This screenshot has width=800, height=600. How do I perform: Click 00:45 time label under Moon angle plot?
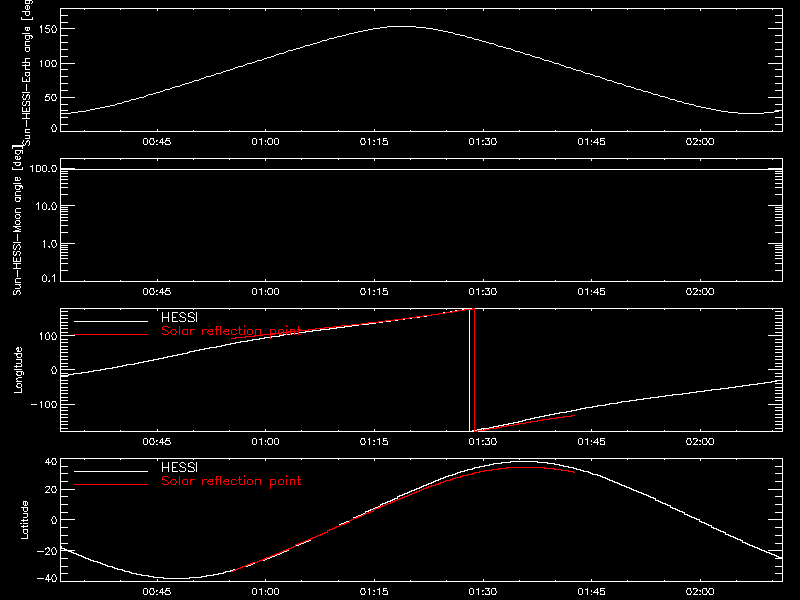pos(157,291)
